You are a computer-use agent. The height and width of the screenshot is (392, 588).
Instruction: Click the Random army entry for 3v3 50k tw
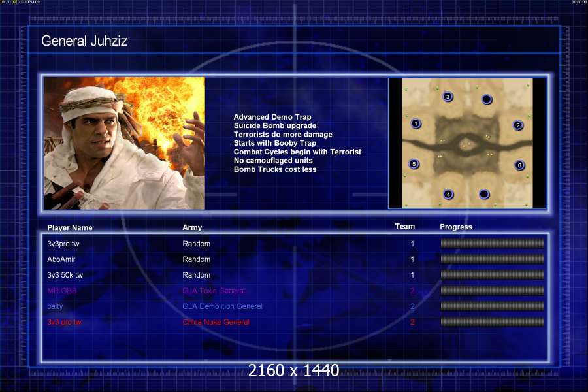click(x=197, y=275)
